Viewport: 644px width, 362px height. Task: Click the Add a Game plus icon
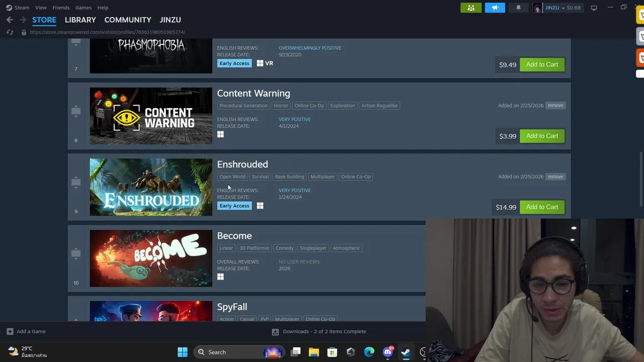click(x=10, y=331)
